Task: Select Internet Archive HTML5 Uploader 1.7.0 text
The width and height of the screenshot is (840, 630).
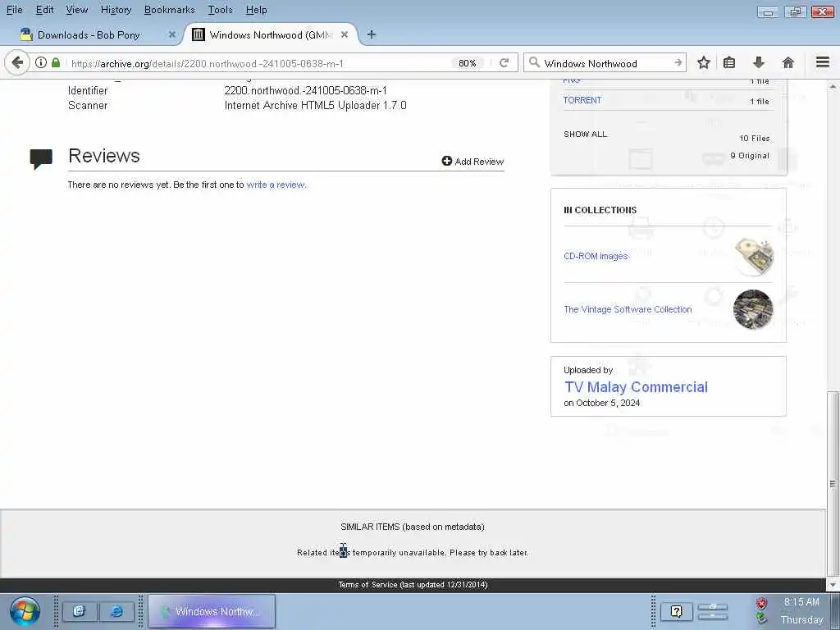Action: [x=315, y=105]
